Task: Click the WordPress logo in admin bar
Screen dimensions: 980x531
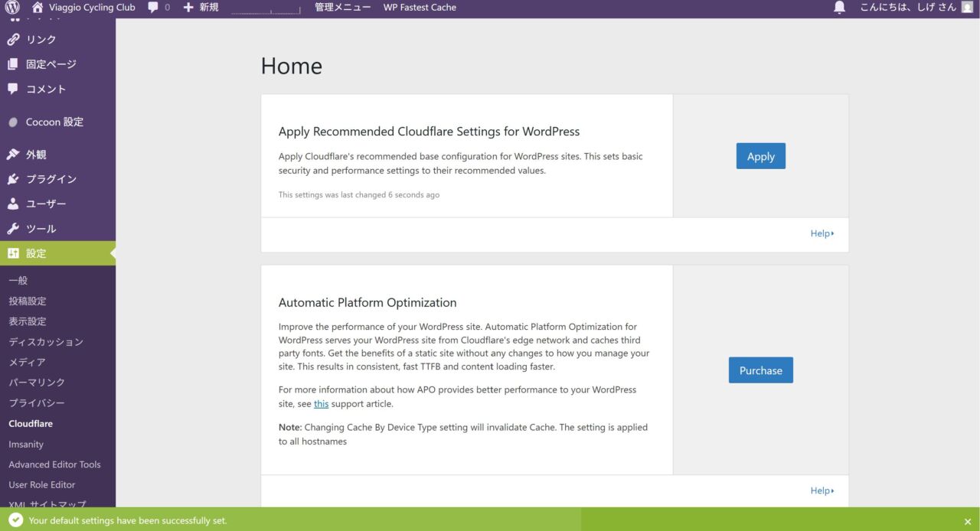Action: tap(13, 8)
